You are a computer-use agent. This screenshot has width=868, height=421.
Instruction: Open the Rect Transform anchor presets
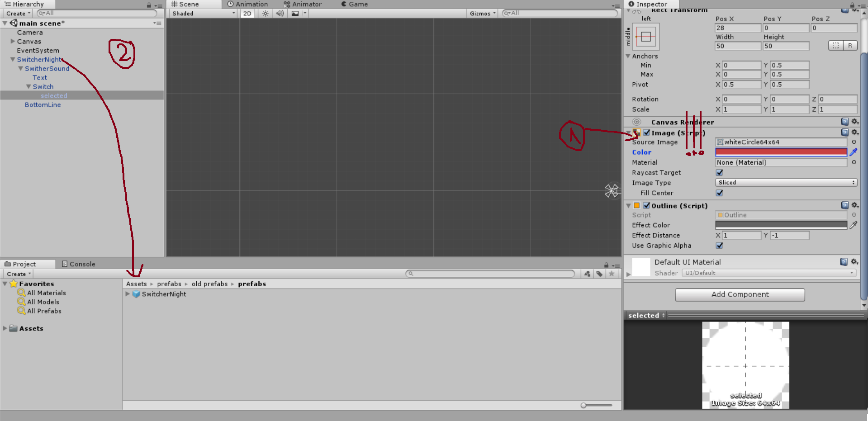pos(645,36)
